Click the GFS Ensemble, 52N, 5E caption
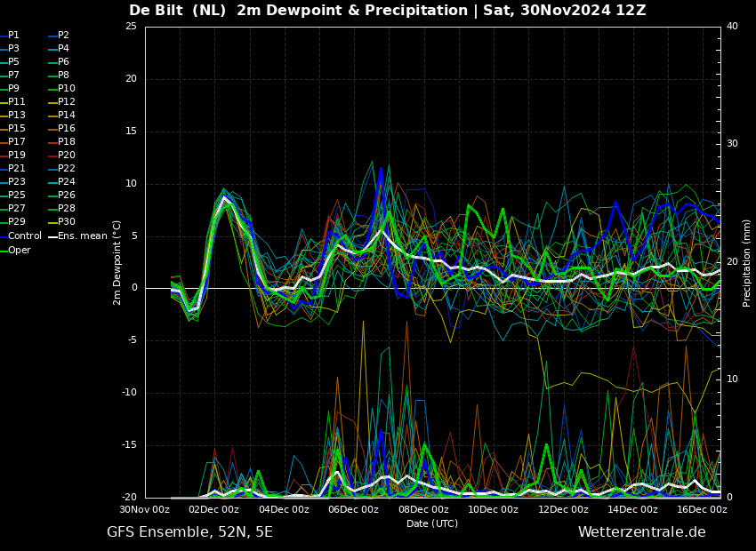The image size is (756, 551). pyautogui.click(x=189, y=532)
